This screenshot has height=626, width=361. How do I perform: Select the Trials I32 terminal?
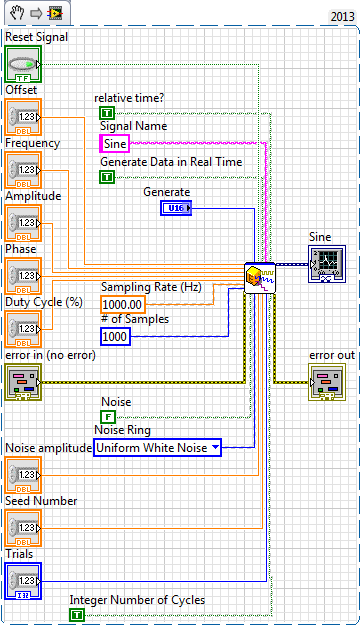[x=23, y=581]
